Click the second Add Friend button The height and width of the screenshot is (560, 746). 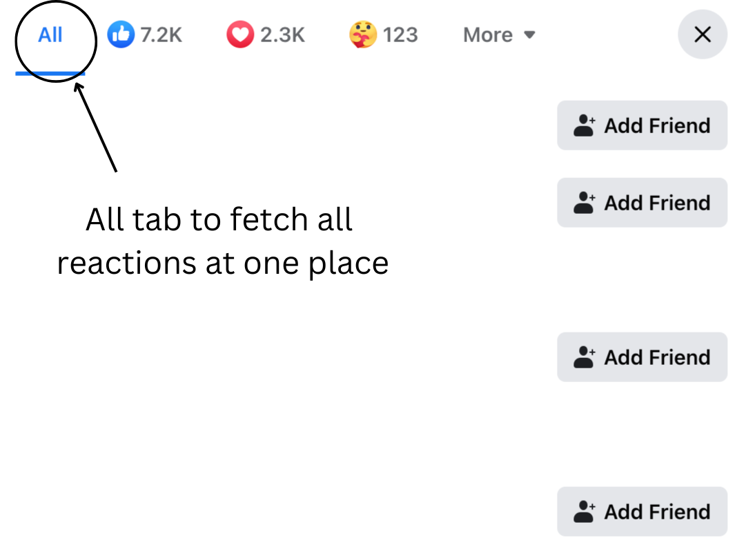point(642,202)
